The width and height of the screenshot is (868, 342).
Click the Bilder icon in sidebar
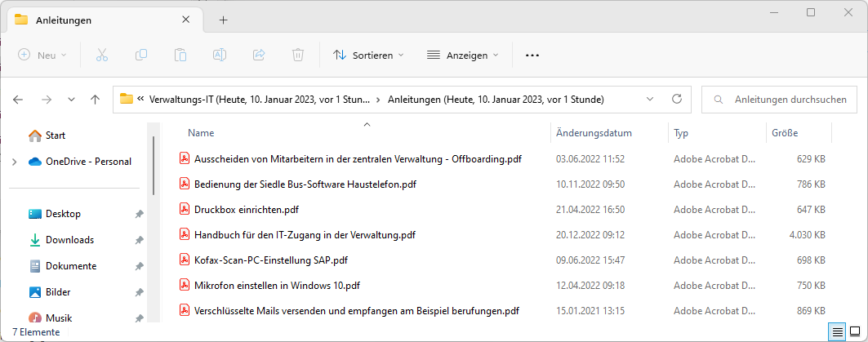(35, 292)
